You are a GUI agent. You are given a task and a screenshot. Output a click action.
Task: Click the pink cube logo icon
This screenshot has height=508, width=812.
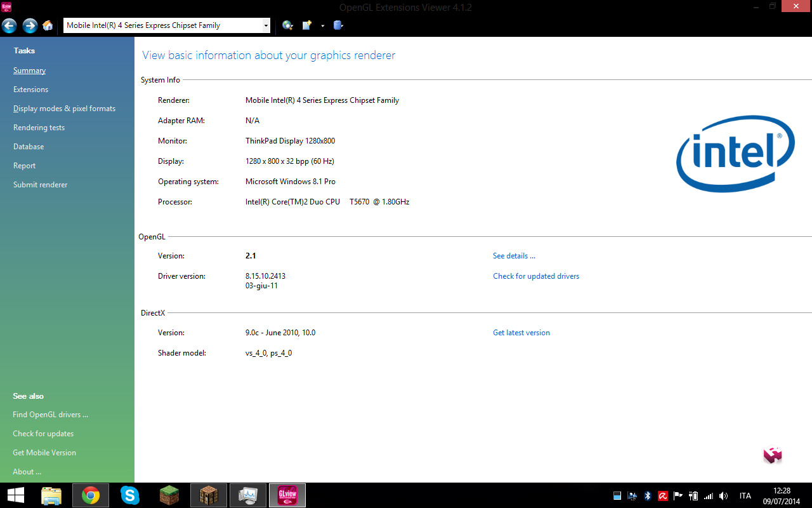(x=772, y=455)
